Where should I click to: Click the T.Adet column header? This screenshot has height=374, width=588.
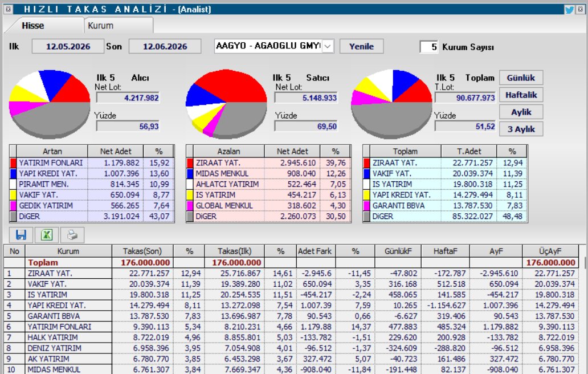point(469,151)
